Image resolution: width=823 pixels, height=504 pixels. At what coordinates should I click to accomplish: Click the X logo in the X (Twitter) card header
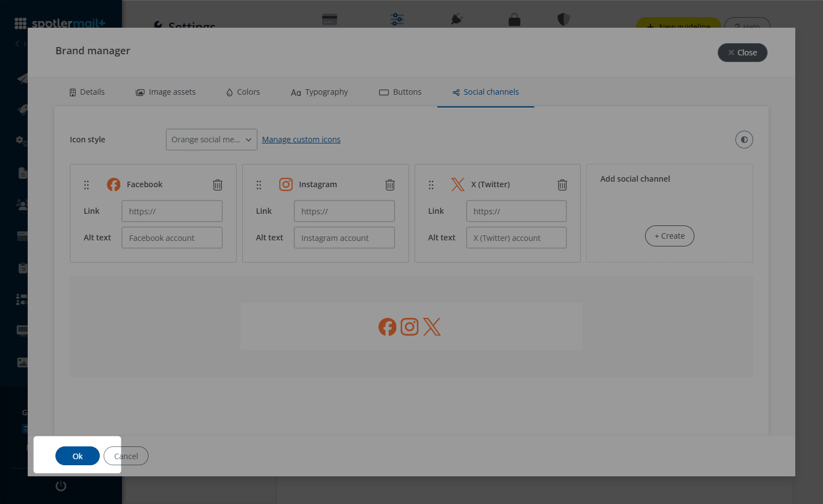click(458, 184)
